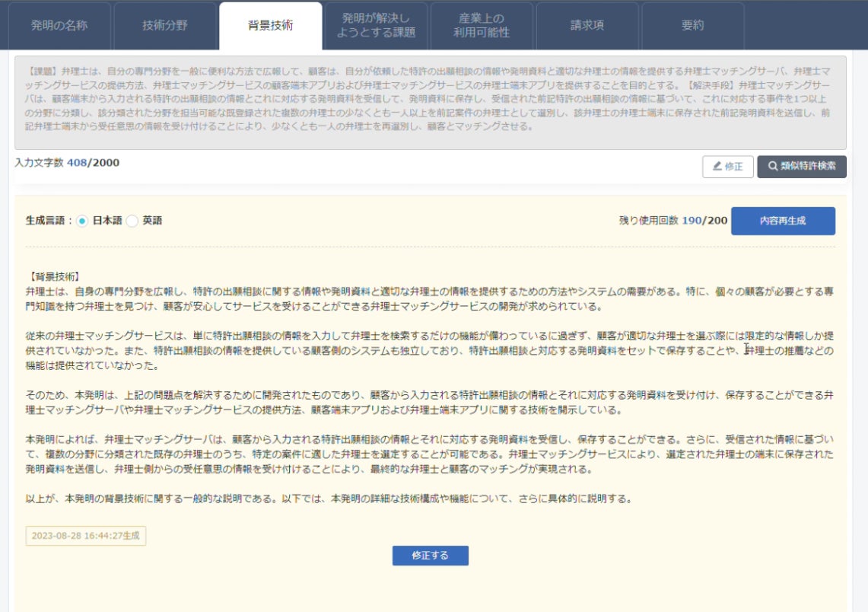The image size is (868, 612).
Task: Click the paragraph starting with 従来の弁理士マッチングサービス
Action: tap(430, 351)
